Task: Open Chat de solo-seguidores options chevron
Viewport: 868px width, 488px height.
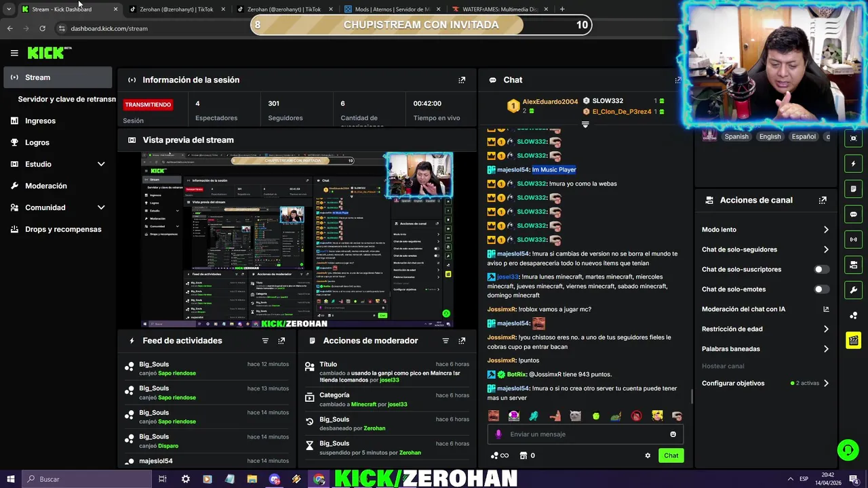Action: coord(826,249)
